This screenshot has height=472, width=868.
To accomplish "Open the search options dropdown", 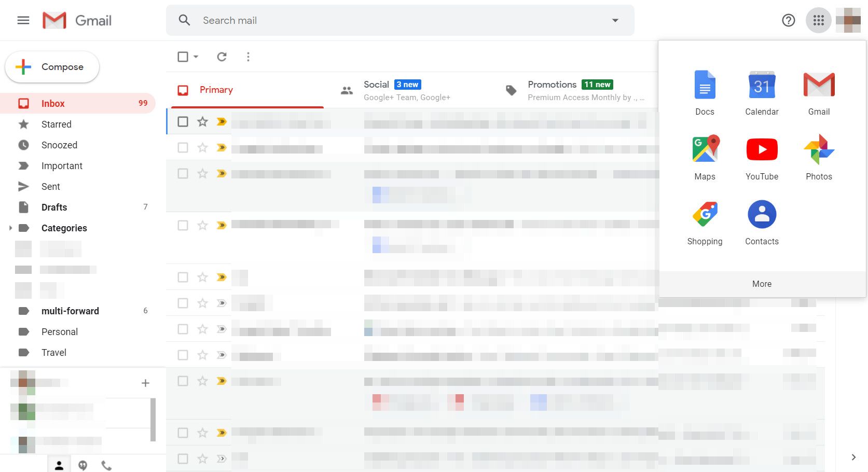I will (615, 20).
